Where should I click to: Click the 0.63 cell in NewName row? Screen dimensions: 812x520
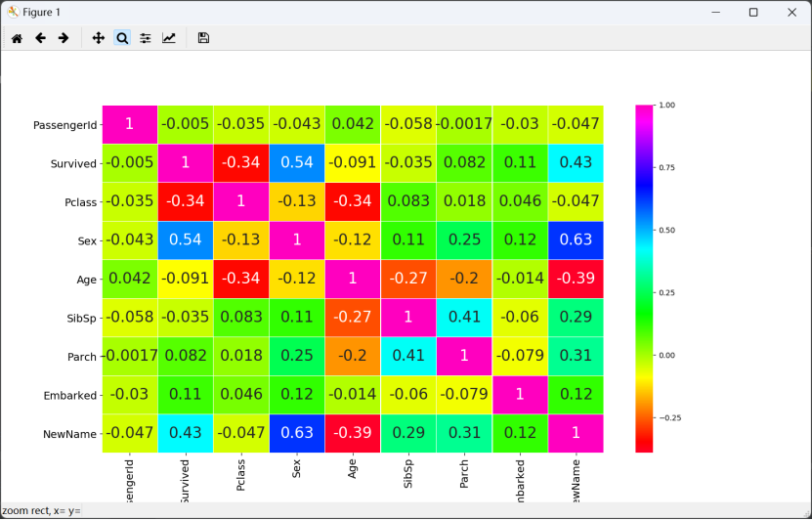(x=297, y=434)
